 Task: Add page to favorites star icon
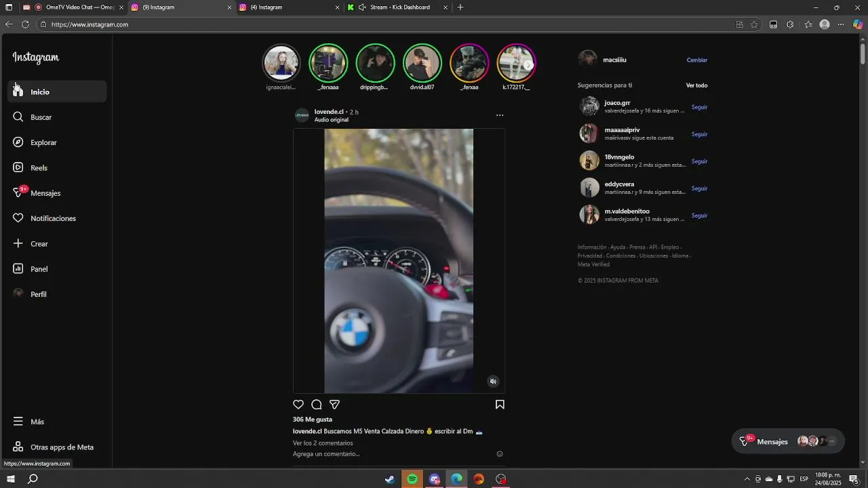point(754,24)
